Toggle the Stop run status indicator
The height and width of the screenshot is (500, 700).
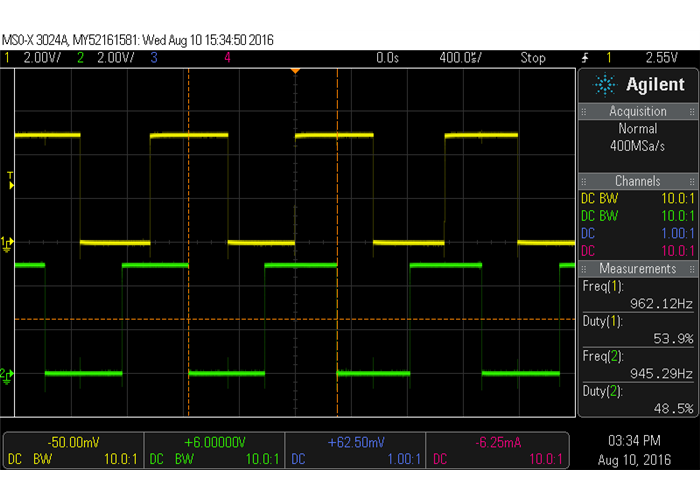click(532, 58)
